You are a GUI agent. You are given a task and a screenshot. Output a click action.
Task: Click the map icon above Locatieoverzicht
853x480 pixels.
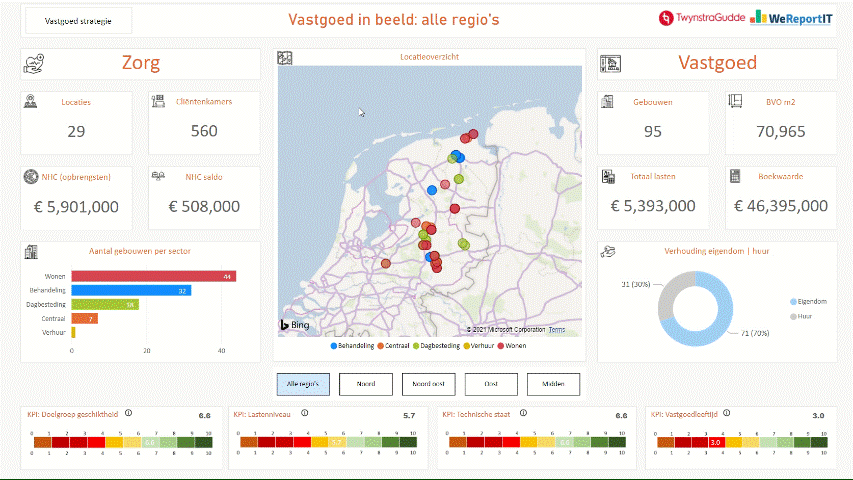[285, 58]
